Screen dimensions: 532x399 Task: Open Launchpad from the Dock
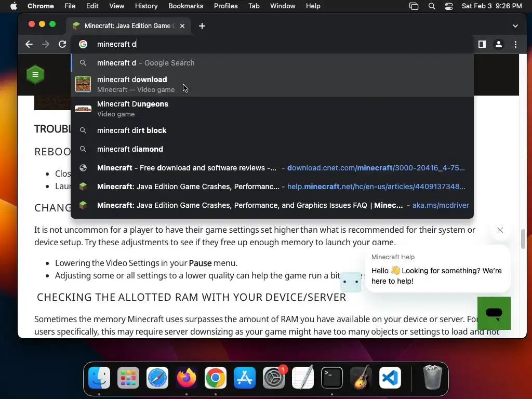[128, 377]
